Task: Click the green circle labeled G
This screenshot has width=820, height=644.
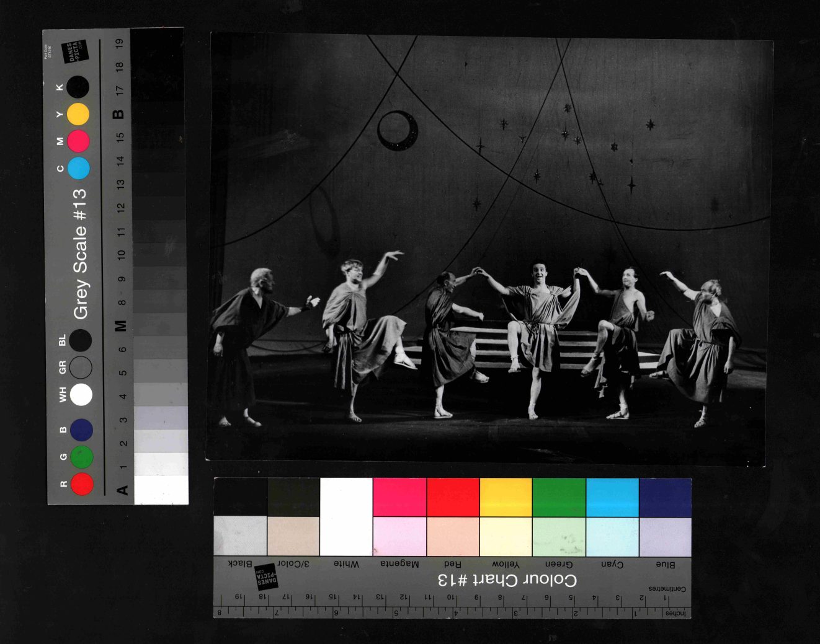Action: pyautogui.click(x=82, y=457)
